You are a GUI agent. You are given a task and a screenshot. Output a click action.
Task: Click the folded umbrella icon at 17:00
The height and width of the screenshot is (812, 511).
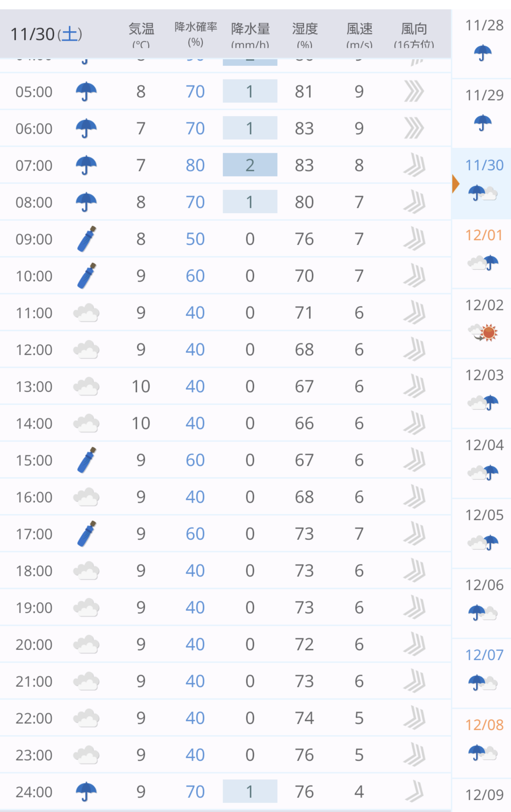pos(87,533)
